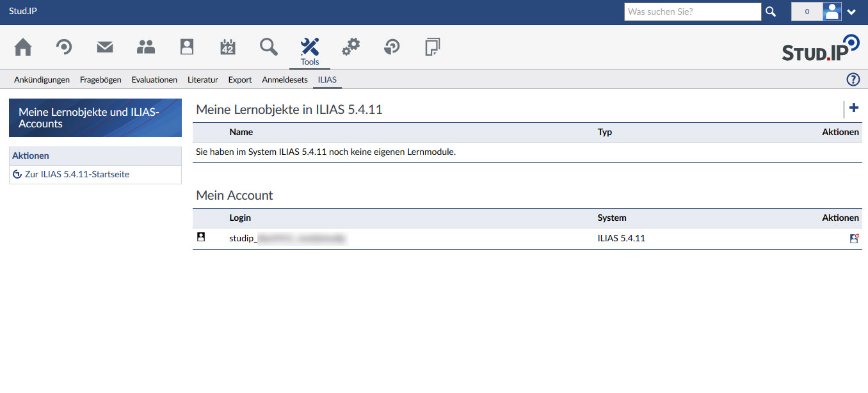Viewport: 868px width, 393px height.
Task: Open the courses icon right of Home
Action: [x=64, y=47]
